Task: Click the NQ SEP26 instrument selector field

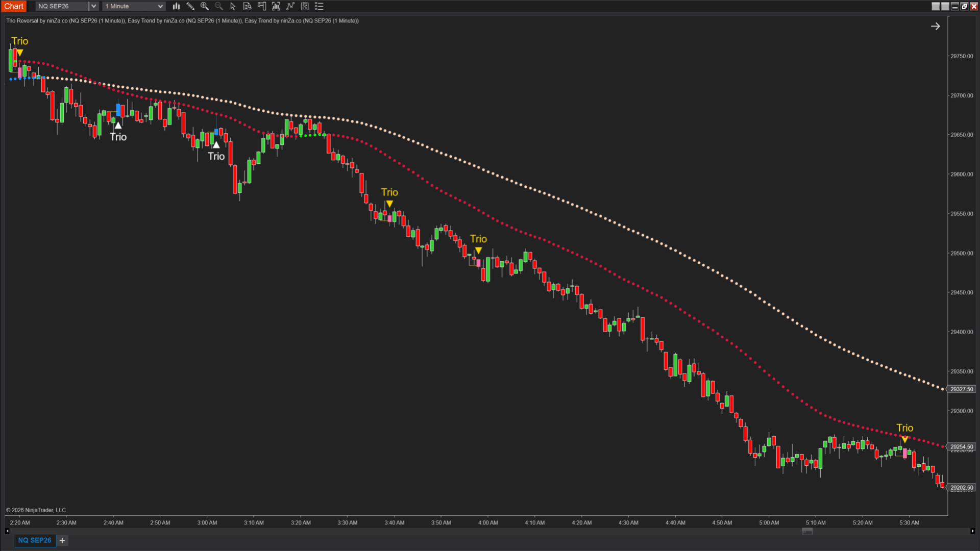Action: click(x=62, y=6)
